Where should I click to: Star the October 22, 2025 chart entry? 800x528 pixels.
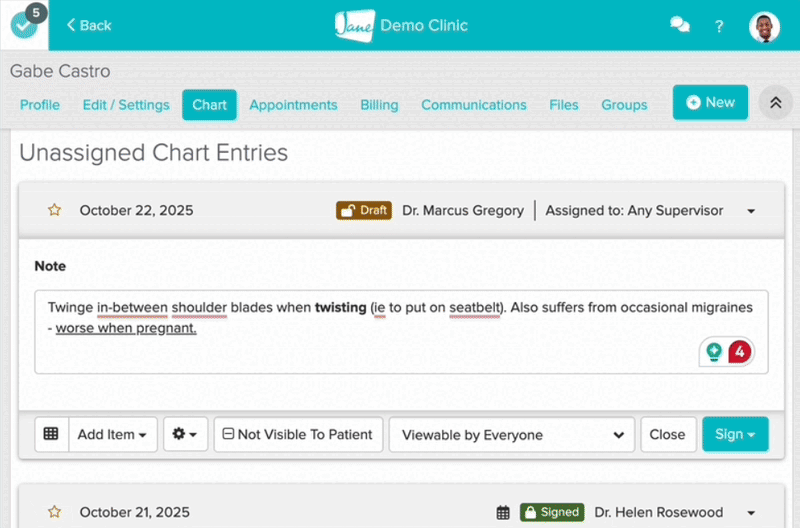click(x=55, y=210)
